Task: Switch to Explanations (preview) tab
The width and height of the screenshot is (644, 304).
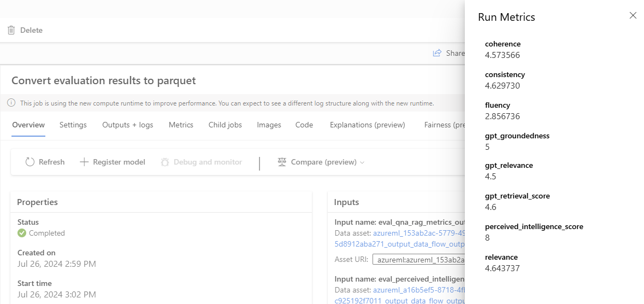Action: click(367, 125)
